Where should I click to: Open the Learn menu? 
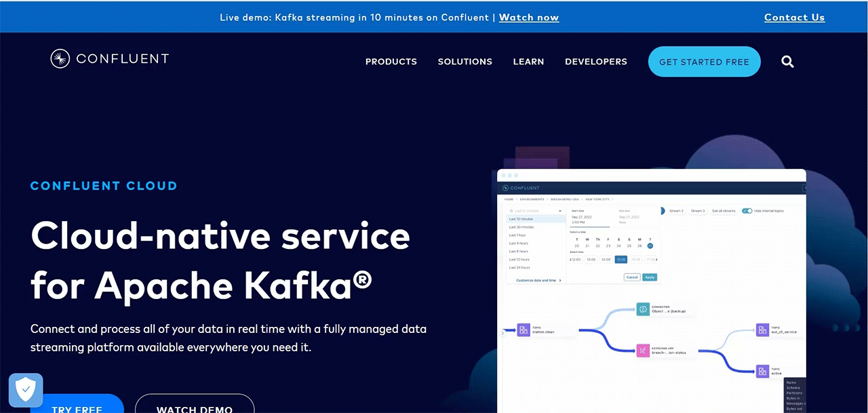tap(528, 62)
